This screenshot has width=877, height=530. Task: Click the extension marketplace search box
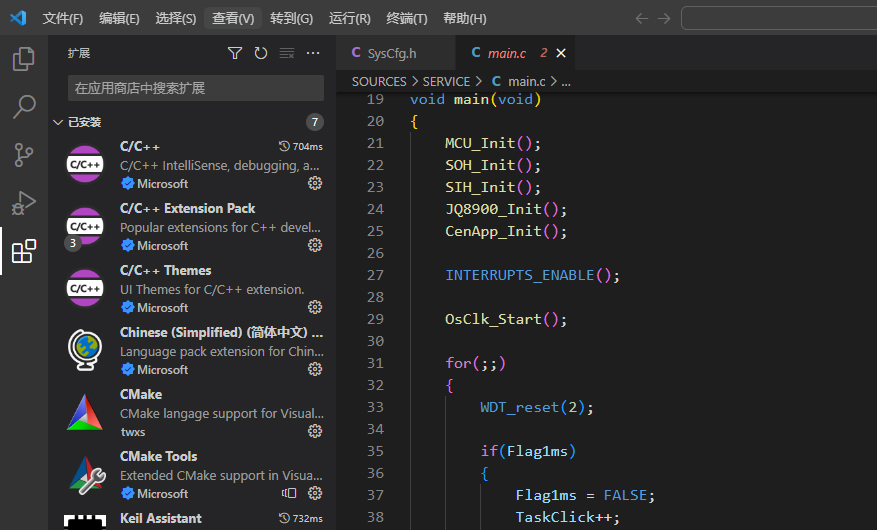195,88
